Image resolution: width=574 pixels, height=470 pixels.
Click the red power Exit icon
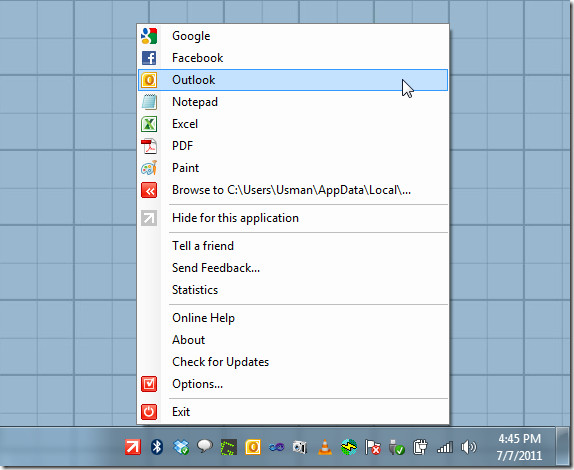pyautogui.click(x=149, y=412)
